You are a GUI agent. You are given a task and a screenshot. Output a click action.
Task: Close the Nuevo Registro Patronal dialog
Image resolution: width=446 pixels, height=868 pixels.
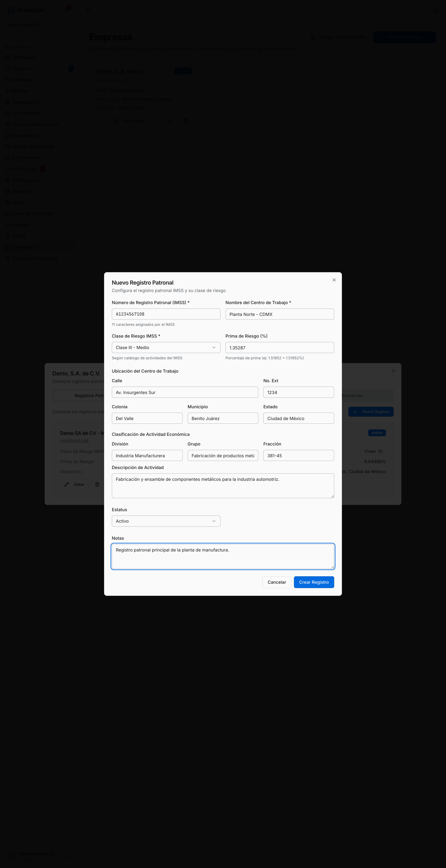[334, 280]
